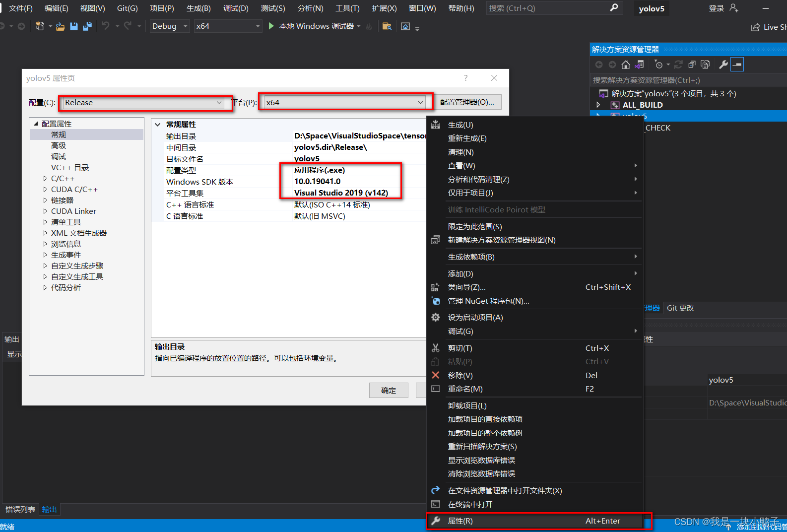The image size is (787, 532).
Task: Click the search magnifier icon in title bar
Action: click(x=614, y=7)
